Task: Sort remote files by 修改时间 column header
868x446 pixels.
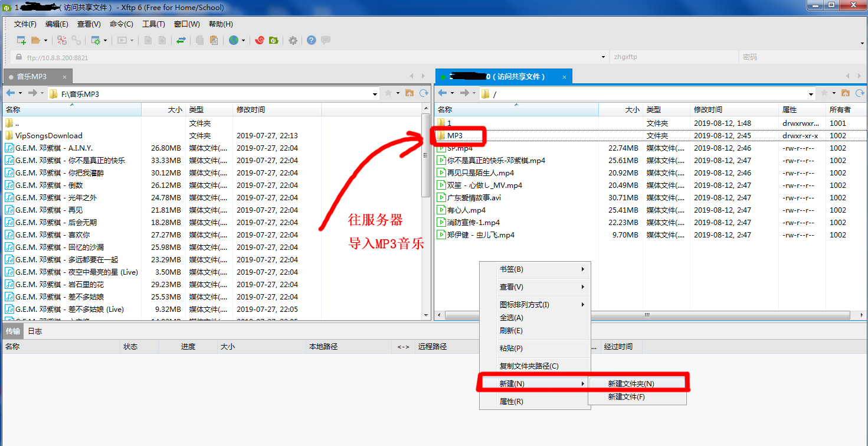Action: tap(708, 110)
